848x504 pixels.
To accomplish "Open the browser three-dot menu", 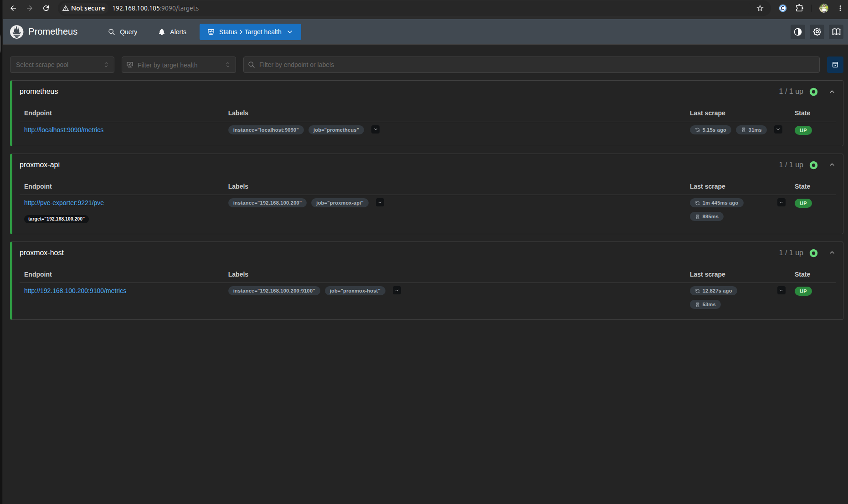I will 840,8.
